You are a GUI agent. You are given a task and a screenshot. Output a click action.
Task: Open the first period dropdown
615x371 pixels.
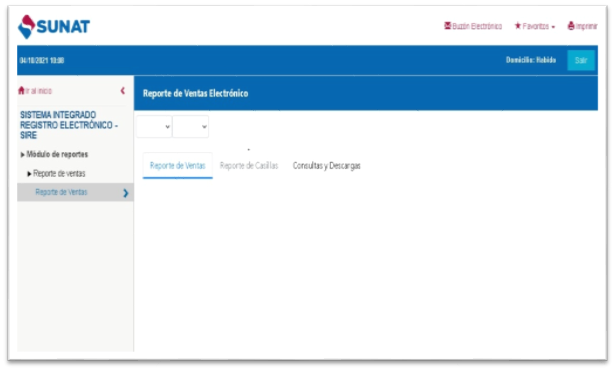click(x=154, y=126)
